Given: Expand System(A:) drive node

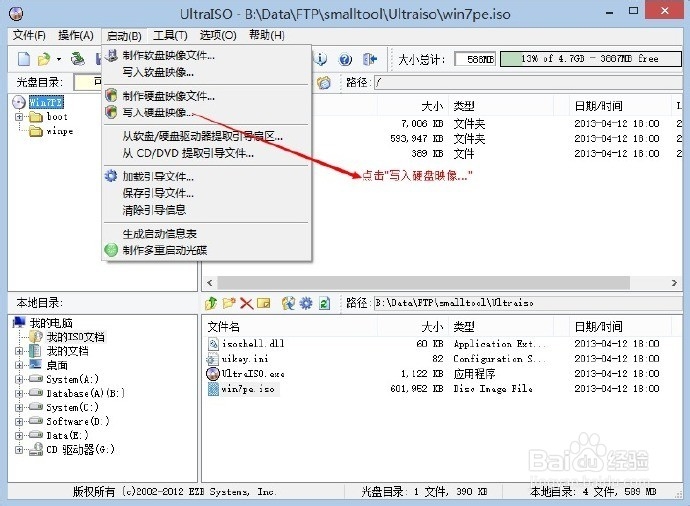Looking at the screenshot, I should (x=19, y=379).
